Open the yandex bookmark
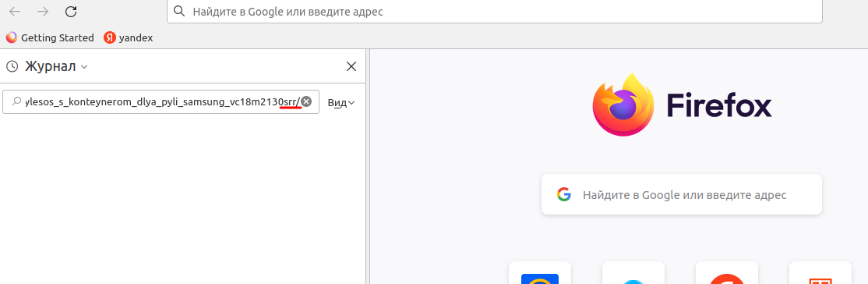 tap(128, 37)
